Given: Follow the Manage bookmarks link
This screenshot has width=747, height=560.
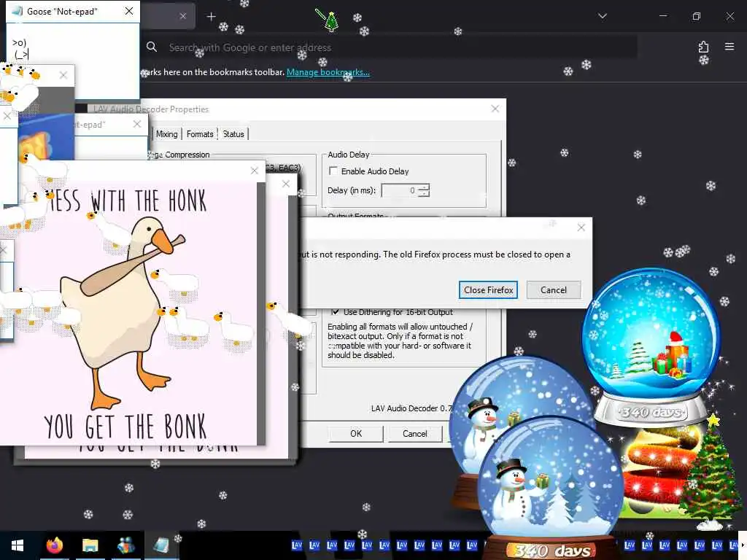Looking at the screenshot, I should pyautogui.click(x=328, y=72).
